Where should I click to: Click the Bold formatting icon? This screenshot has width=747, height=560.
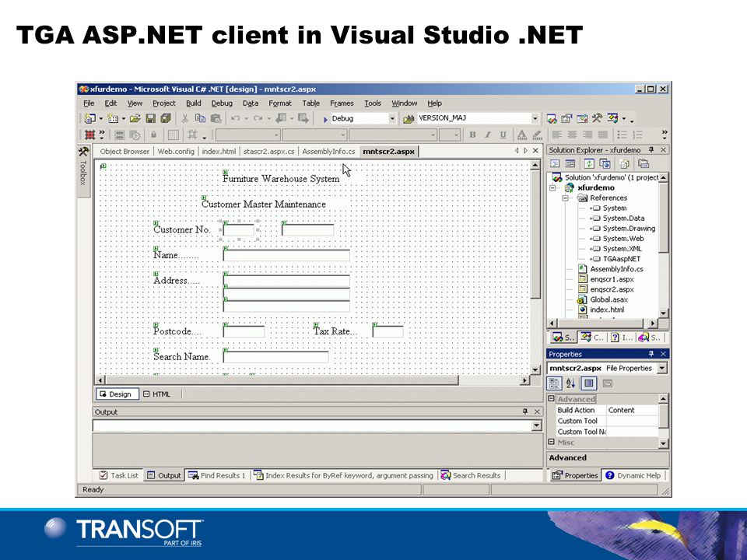(472, 135)
